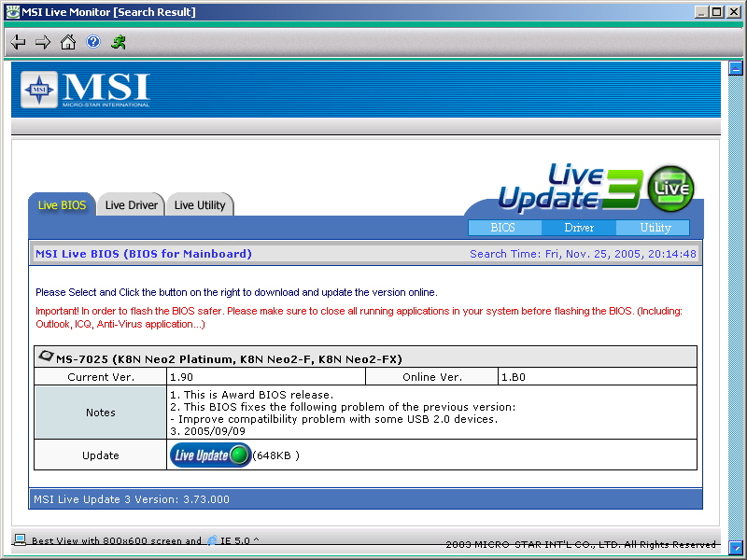Click the MS-7025 mainboard heading text
747x560 pixels.
coord(229,359)
